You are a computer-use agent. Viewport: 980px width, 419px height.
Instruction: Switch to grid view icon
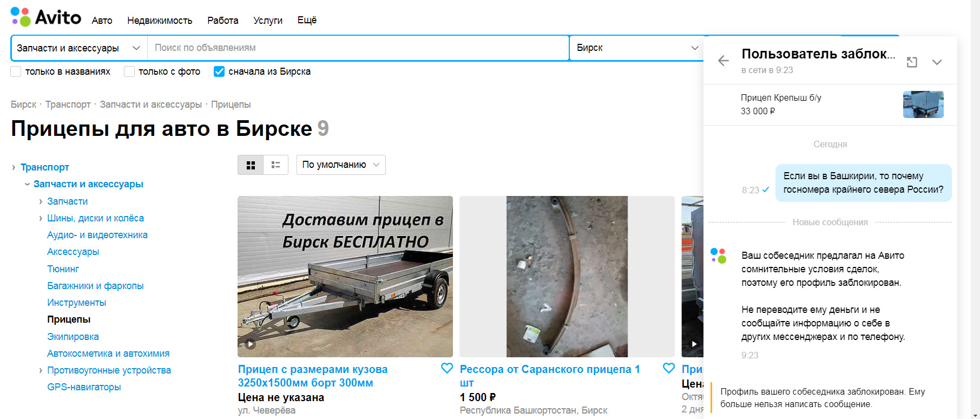pos(251,165)
